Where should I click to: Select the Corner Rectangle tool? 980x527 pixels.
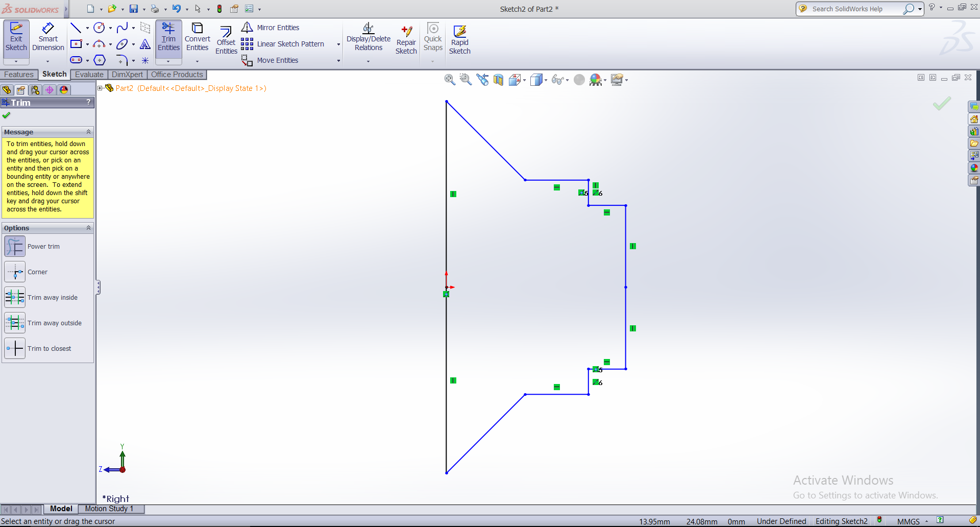click(x=76, y=44)
